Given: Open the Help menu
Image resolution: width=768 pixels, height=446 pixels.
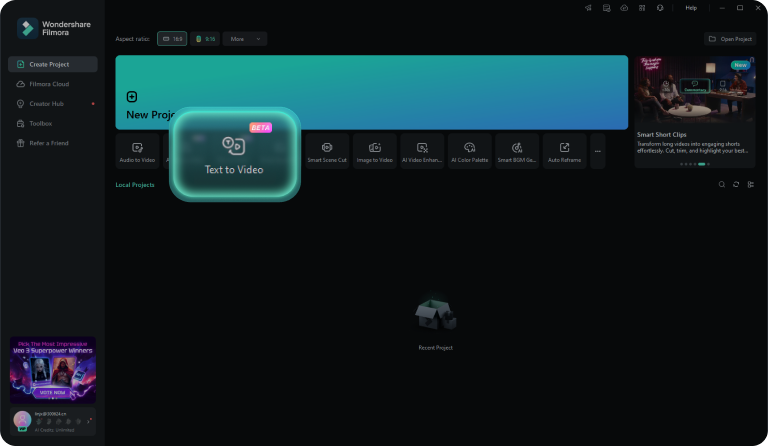Looking at the screenshot, I should [691, 8].
